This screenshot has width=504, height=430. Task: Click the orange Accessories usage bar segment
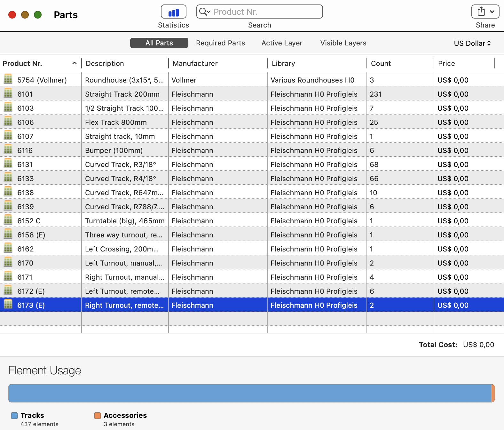(493, 393)
